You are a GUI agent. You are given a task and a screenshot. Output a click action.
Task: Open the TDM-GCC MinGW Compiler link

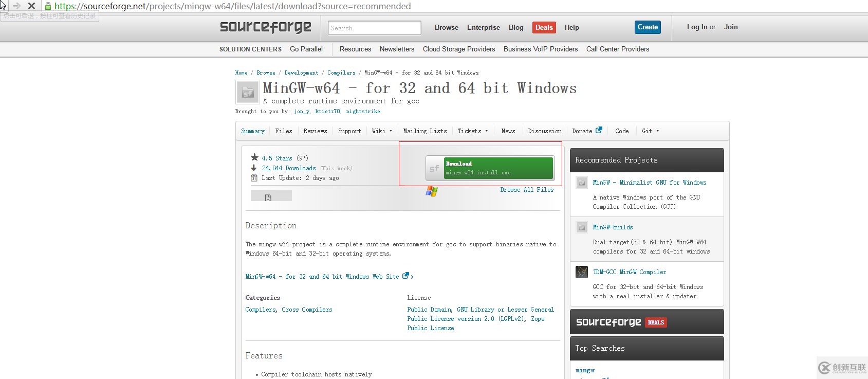pyautogui.click(x=630, y=272)
